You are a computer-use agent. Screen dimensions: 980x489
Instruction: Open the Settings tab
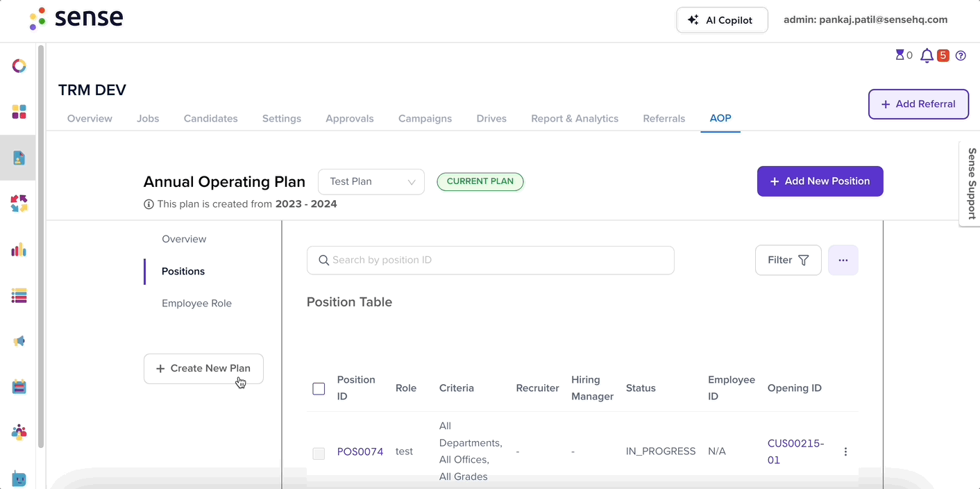[282, 119]
